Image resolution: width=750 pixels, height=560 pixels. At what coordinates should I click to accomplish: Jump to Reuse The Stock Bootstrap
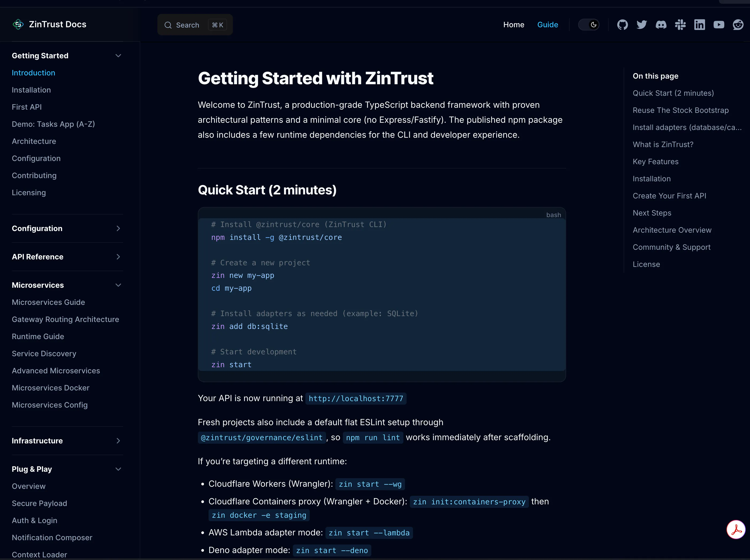point(680,110)
